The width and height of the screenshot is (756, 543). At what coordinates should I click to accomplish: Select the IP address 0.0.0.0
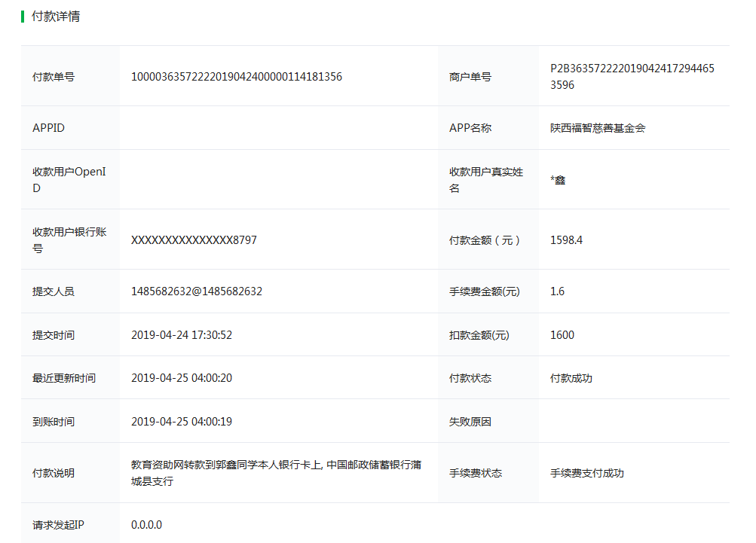(146, 525)
